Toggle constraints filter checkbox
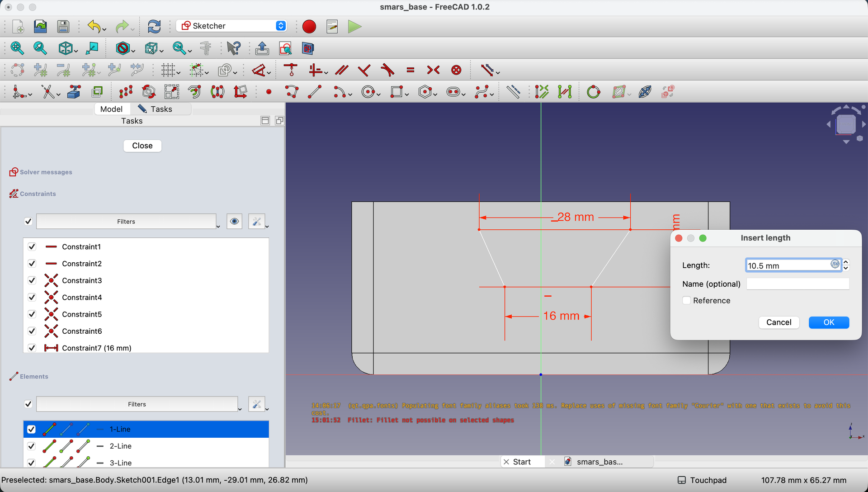Image resolution: width=868 pixels, height=492 pixels. click(x=28, y=222)
